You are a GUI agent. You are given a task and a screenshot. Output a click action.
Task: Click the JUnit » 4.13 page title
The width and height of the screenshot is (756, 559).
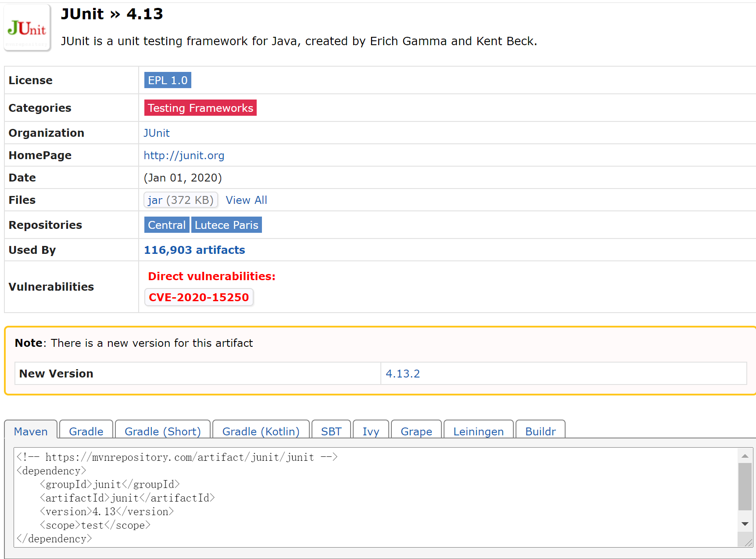pyautogui.click(x=112, y=14)
